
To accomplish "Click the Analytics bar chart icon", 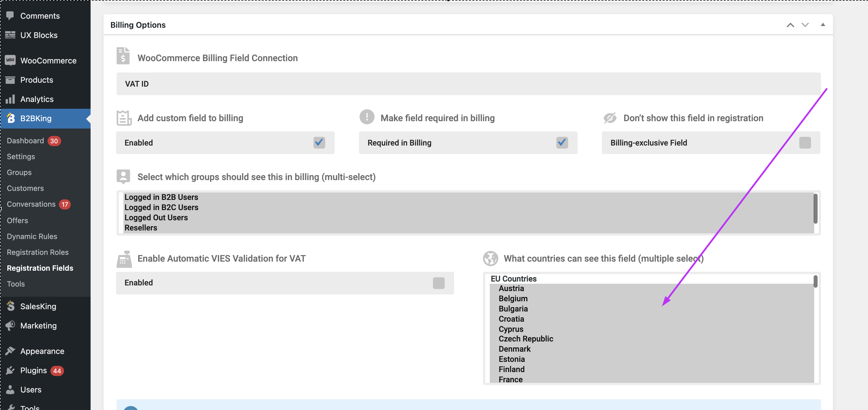I will (x=10, y=99).
